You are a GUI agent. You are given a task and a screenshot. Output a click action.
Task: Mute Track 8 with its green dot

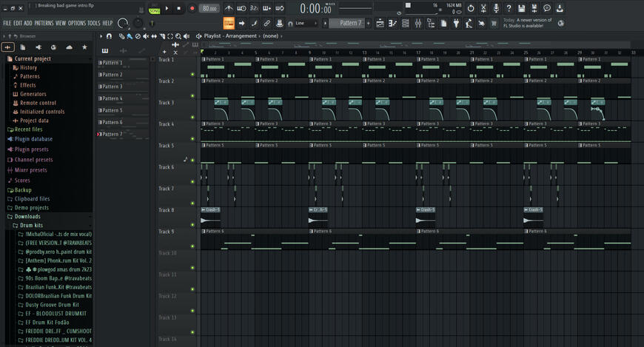192,225
